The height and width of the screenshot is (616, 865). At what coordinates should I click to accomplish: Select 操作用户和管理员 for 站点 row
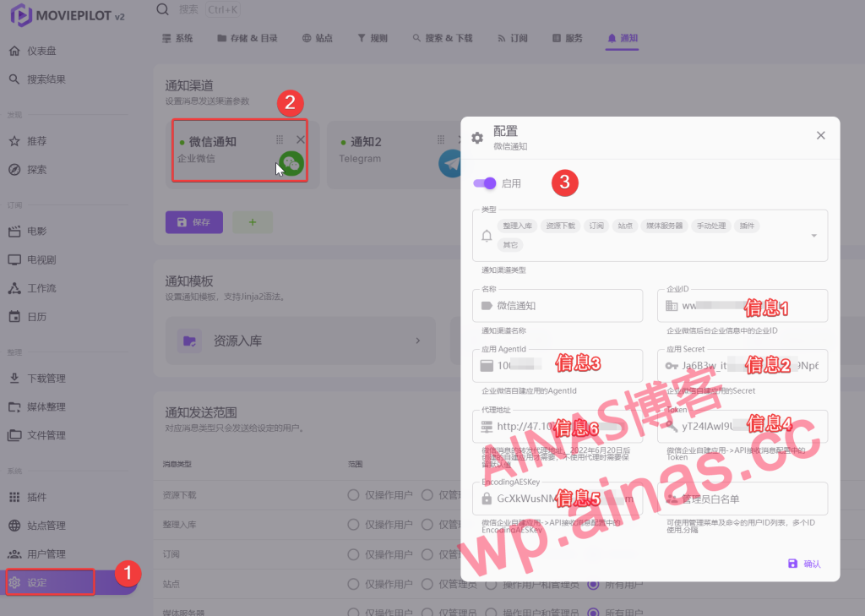pos(492,584)
